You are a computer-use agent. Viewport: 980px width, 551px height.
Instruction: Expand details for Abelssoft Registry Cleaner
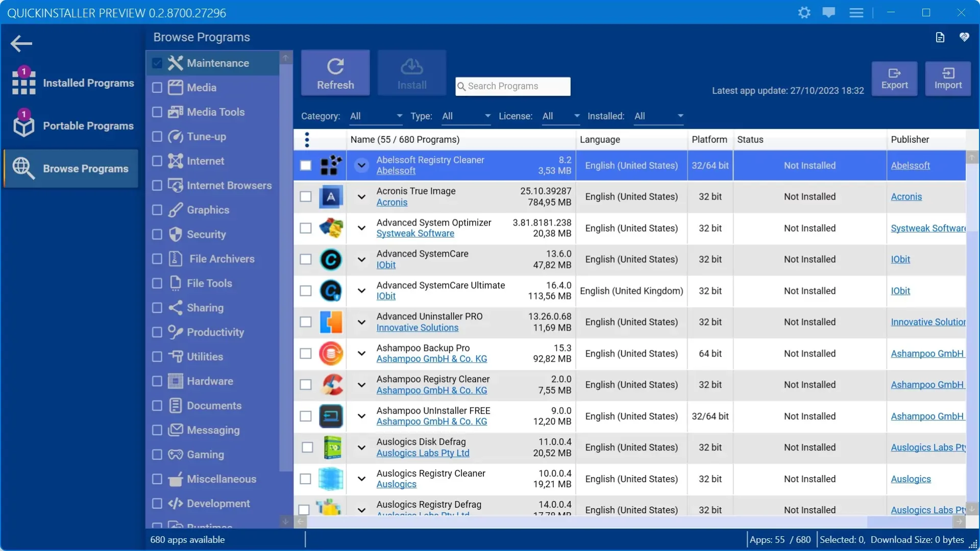pyautogui.click(x=361, y=165)
